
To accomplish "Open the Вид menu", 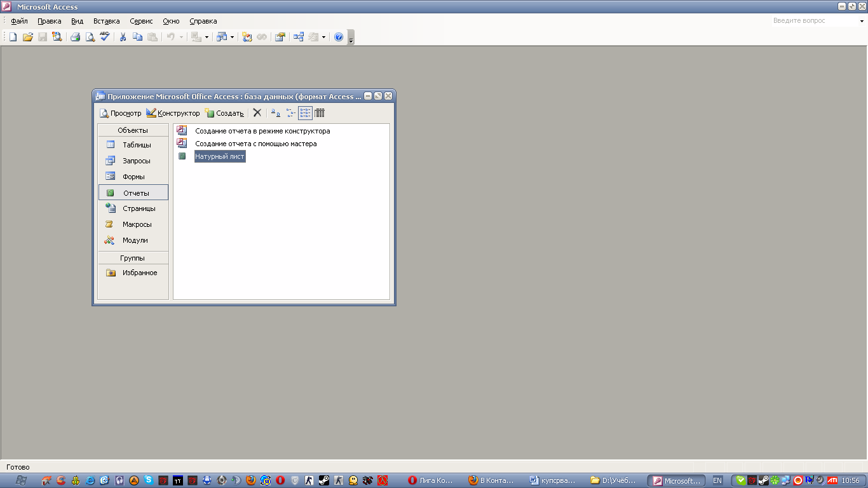I will pyautogui.click(x=77, y=21).
